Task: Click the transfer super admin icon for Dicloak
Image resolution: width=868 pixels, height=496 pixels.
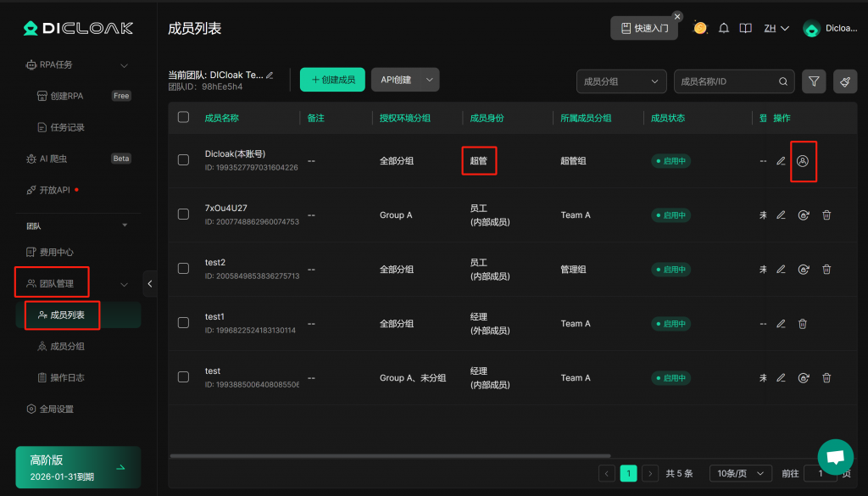Action: [x=804, y=160]
